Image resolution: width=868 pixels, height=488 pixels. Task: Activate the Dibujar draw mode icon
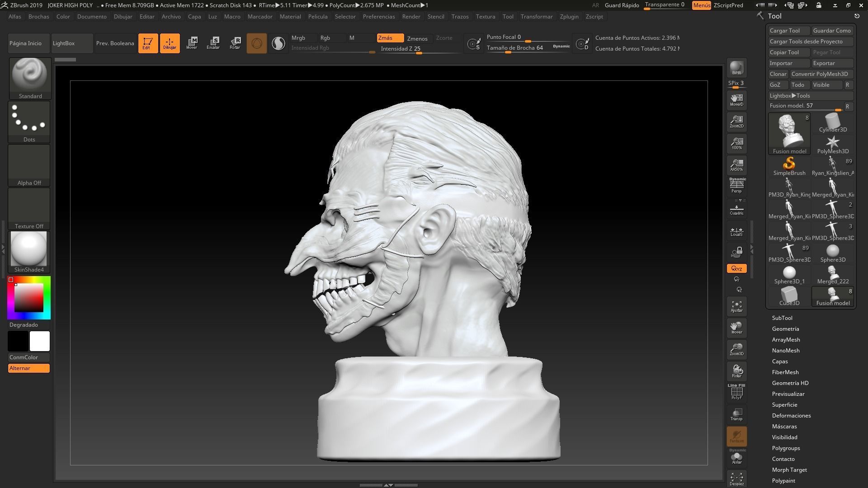[170, 43]
